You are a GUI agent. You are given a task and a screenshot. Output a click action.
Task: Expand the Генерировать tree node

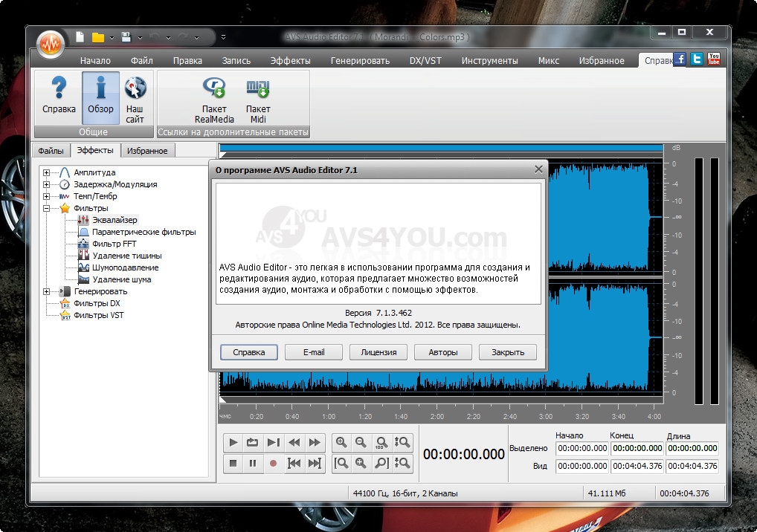point(46,291)
